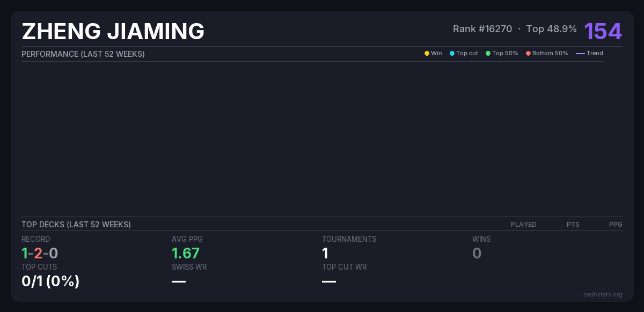Click the cyan Top cut legend dot
This screenshot has width=644, height=312.
[x=452, y=54]
